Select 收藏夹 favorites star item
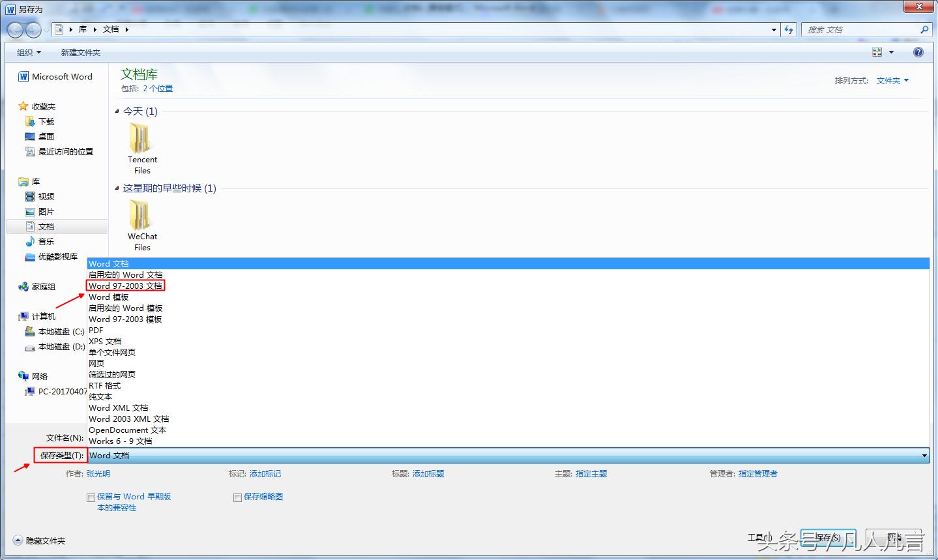Screen dimensions: 938x560 (x=37, y=106)
